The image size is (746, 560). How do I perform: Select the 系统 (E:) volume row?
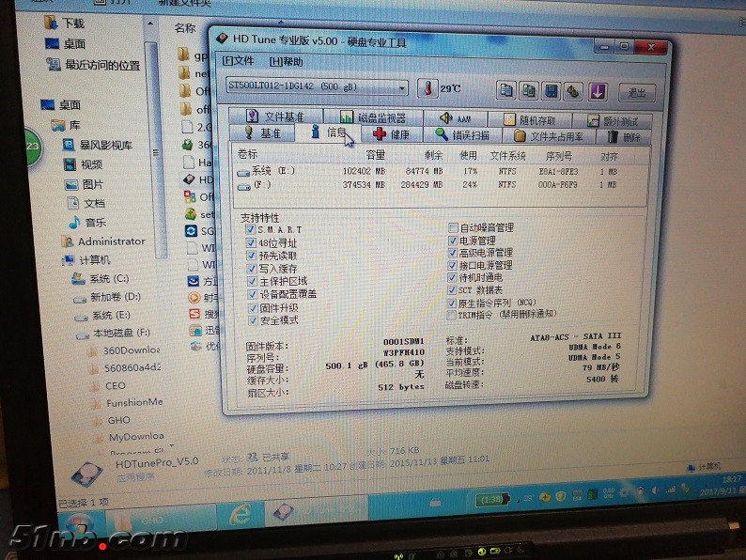(x=441, y=171)
